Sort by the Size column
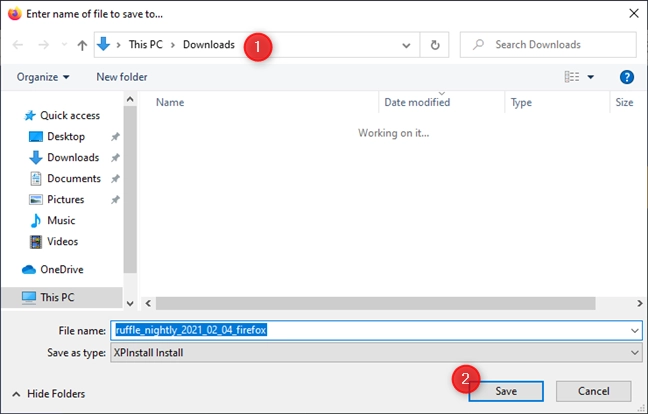Image resolution: width=648 pixels, height=414 pixels. tap(624, 102)
